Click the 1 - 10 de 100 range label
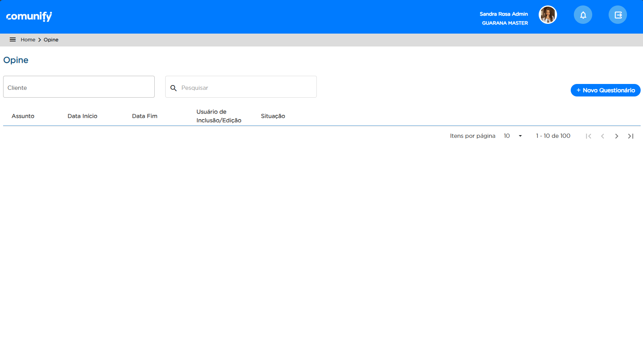Screen dimensions: 643x364 coord(553,136)
